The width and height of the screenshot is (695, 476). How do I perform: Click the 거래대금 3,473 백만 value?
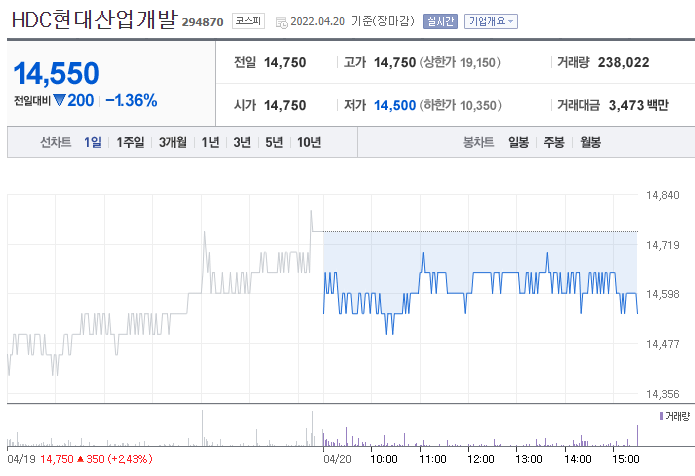click(639, 105)
